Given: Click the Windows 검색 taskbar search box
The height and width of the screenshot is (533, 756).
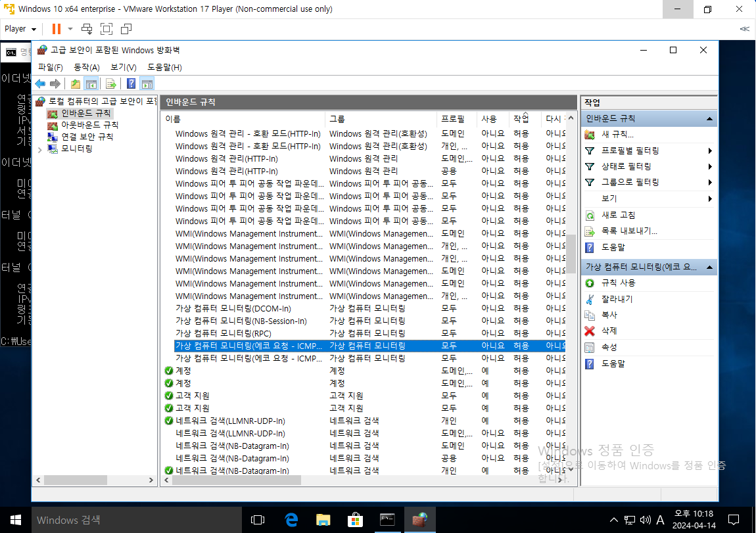Looking at the screenshot, I should coord(137,520).
